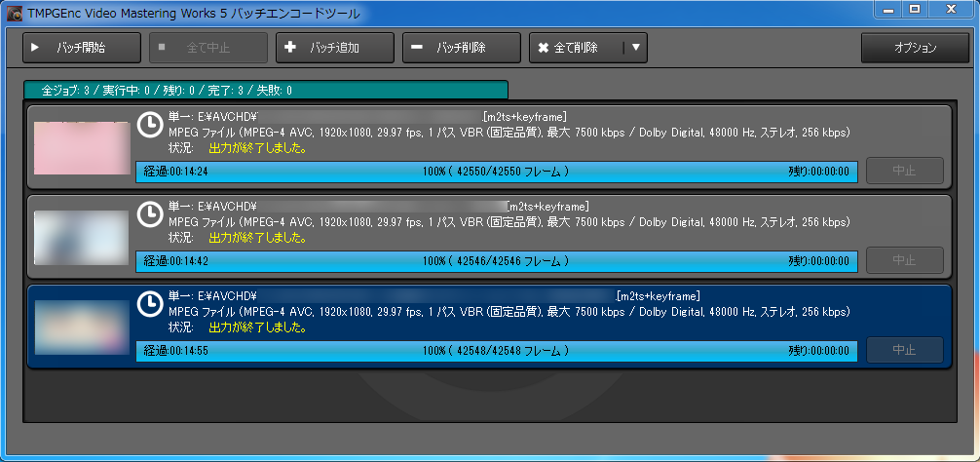Click the progress bar showing 42546/42546 フレーム
The width and height of the screenshot is (980, 462).
(496, 261)
